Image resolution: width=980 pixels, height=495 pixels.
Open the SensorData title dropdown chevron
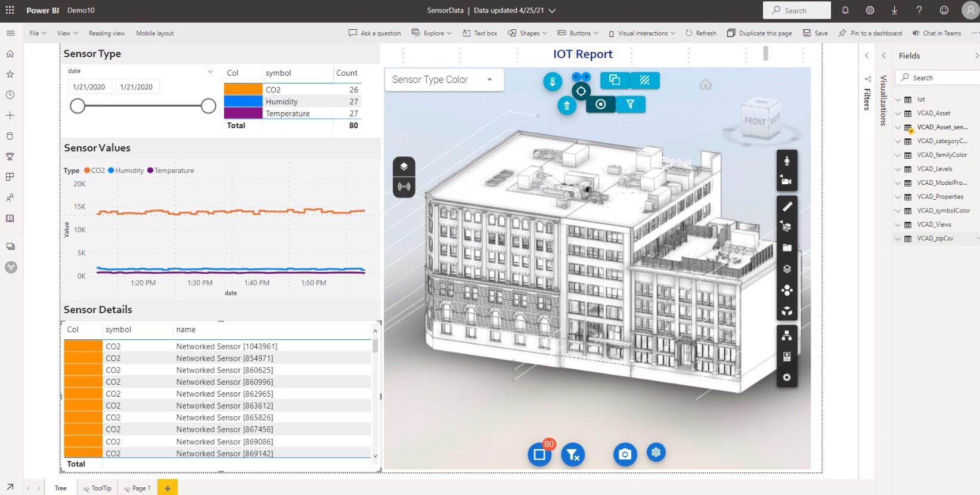coord(552,11)
